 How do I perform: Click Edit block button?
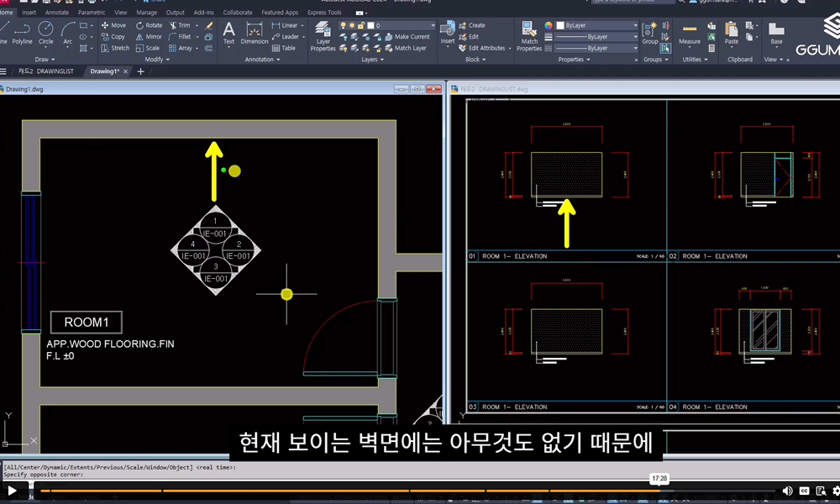[x=469, y=37]
